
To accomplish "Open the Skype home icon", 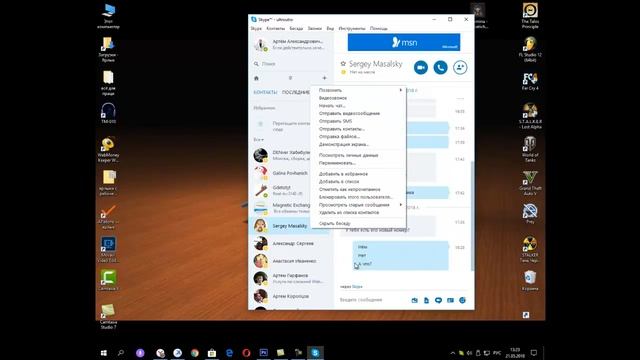I will [256, 78].
